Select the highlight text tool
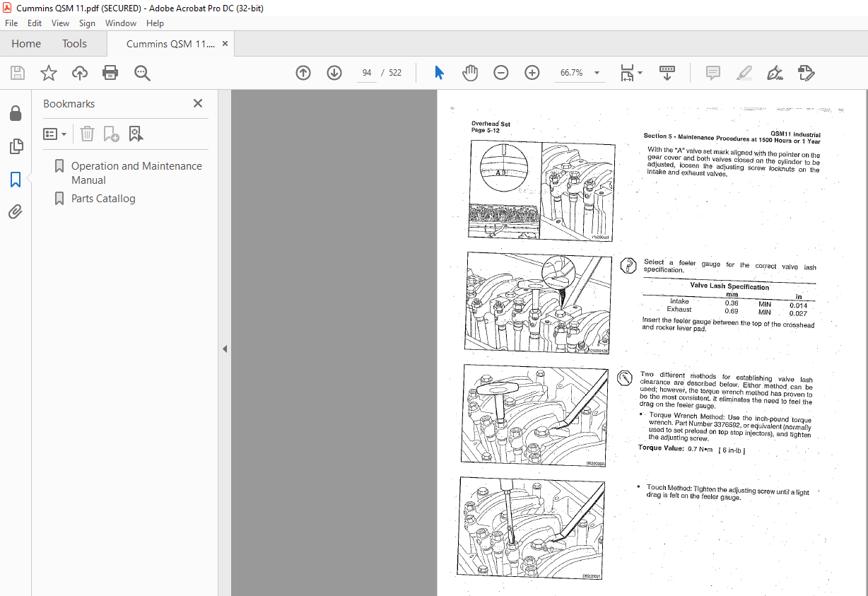The height and width of the screenshot is (596, 868). 744,73
